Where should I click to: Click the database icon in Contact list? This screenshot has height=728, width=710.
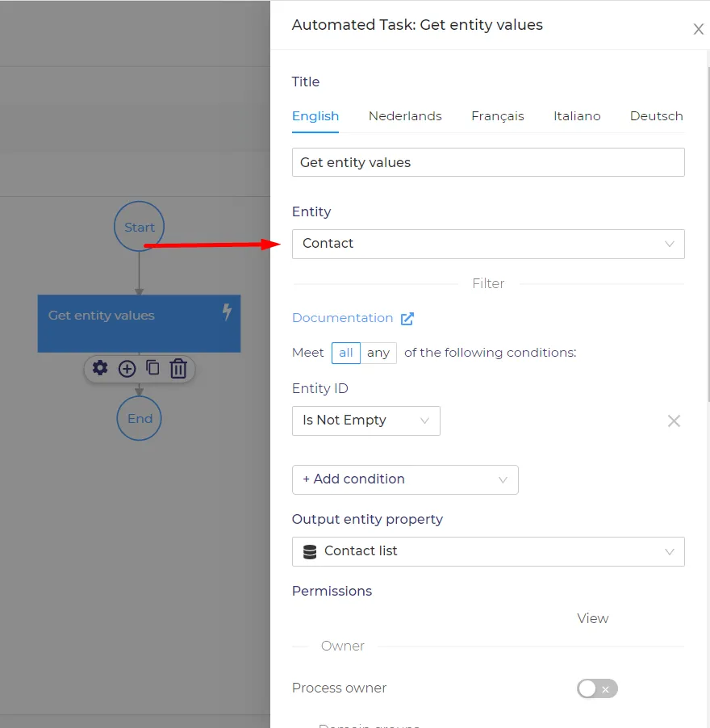(310, 551)
